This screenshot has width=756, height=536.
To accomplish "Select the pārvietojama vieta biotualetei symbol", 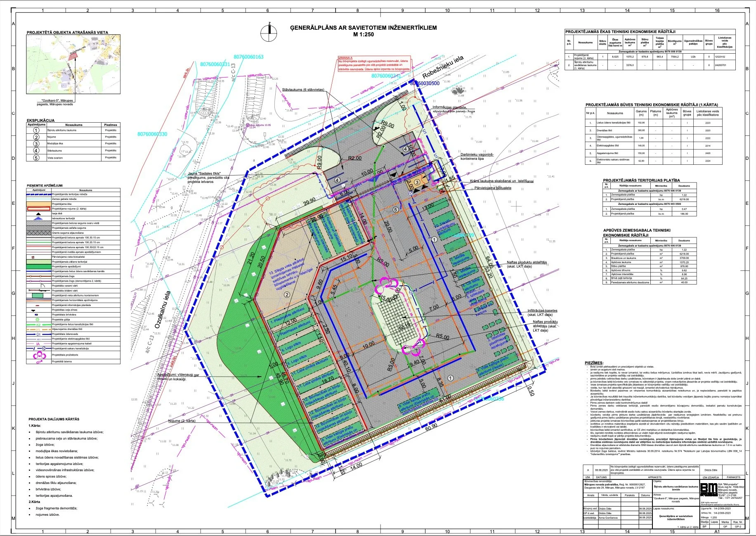I will click(33, 257).
